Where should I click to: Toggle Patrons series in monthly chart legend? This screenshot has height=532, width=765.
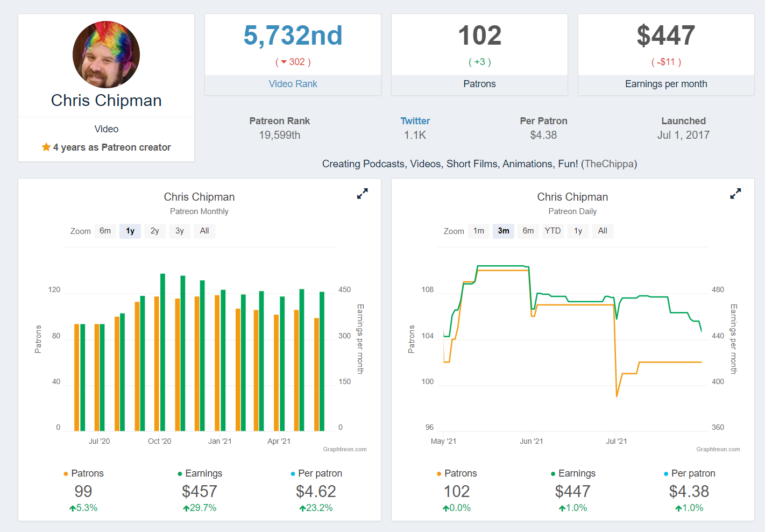83,473
